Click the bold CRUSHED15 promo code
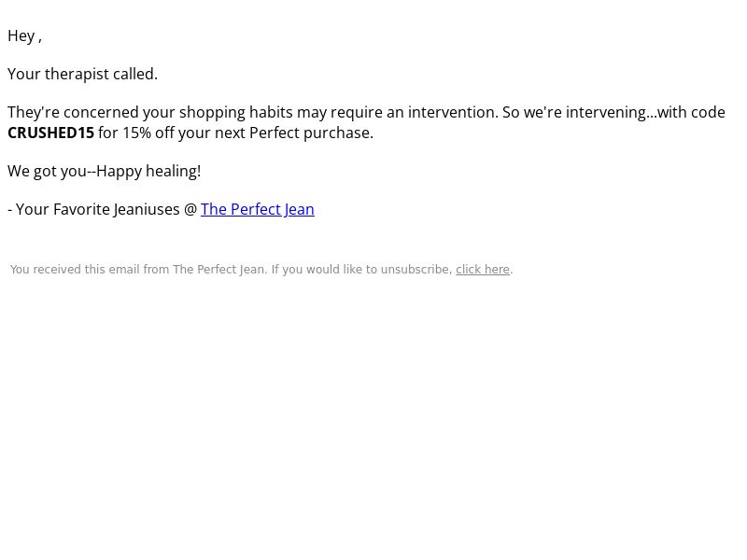747x560 pixels. (x=51, y=133)
